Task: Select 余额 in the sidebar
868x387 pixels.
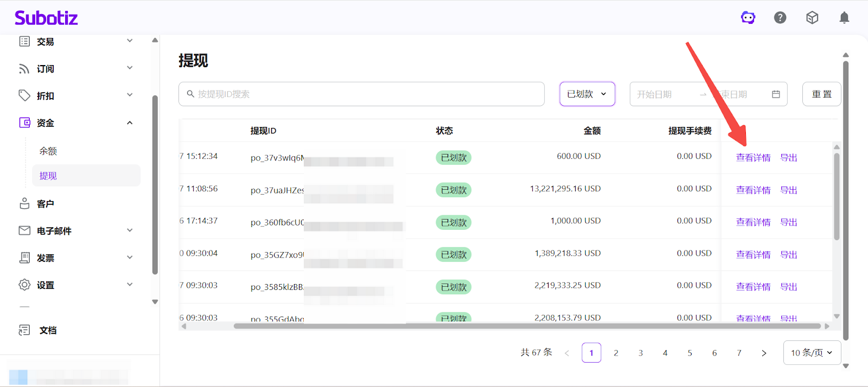Action: click(48, 151)
